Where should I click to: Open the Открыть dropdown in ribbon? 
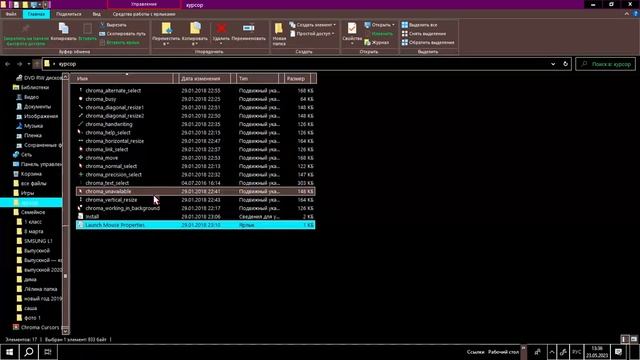[x=380, y=25]
